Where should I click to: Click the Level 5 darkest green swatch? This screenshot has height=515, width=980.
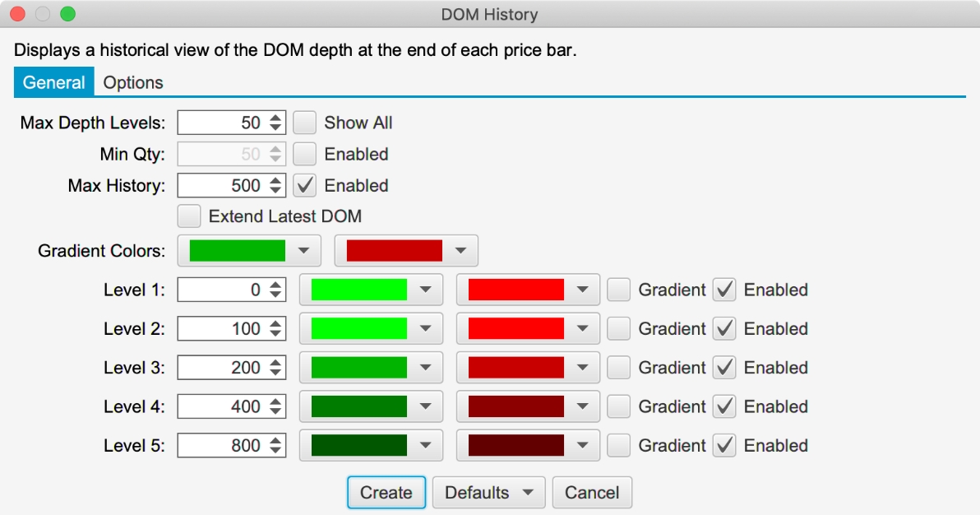359,445
